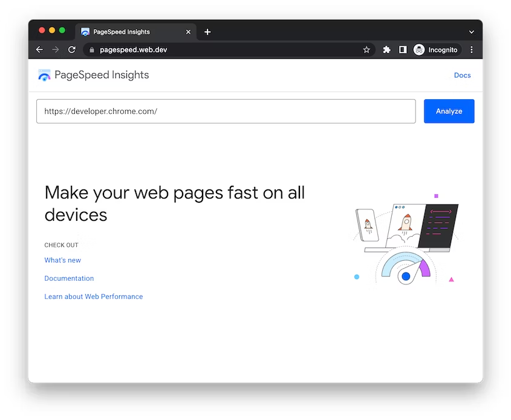Click the forward navigation arrow

55,50
